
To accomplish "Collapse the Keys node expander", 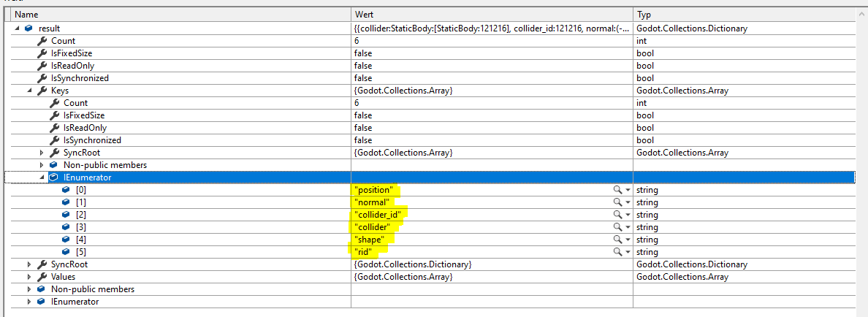I will [29, 90].
